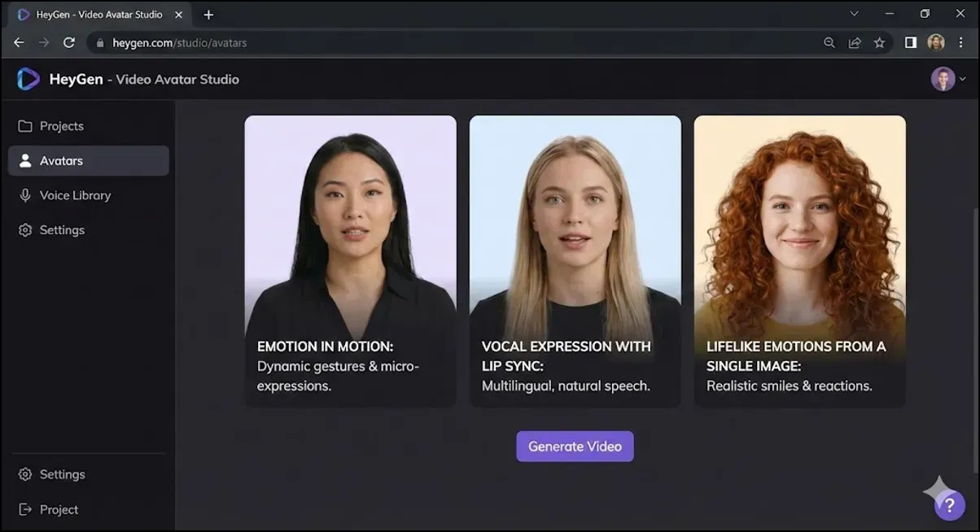980x532 pixels.
Task: Expand the account menu chevron next to avatar
Action: coord(961,79)
